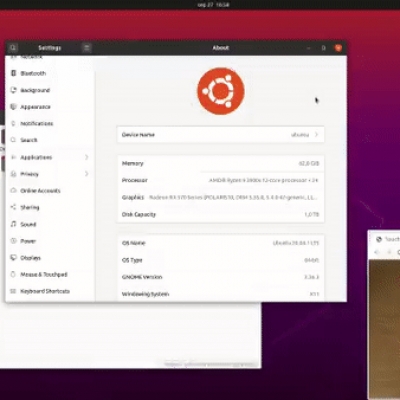Click the Appearance icon in sidebar
Image resolution: width=400 pixels, height=400 pixels.
pyautogui.click(x=13, y=107)
